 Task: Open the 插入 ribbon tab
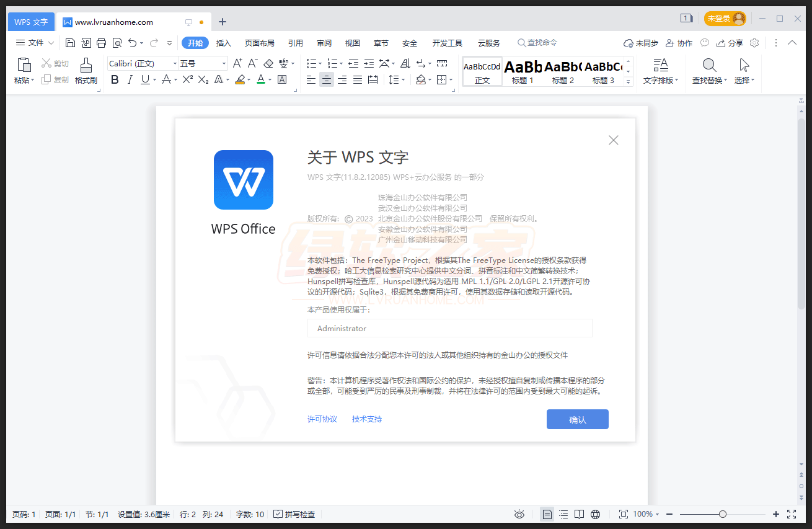pos(224,43)
